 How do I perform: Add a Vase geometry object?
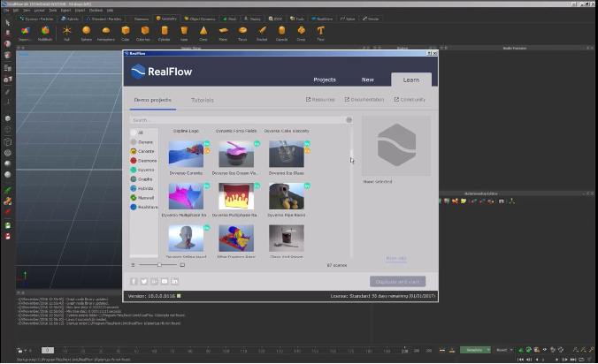click(184, 33)
